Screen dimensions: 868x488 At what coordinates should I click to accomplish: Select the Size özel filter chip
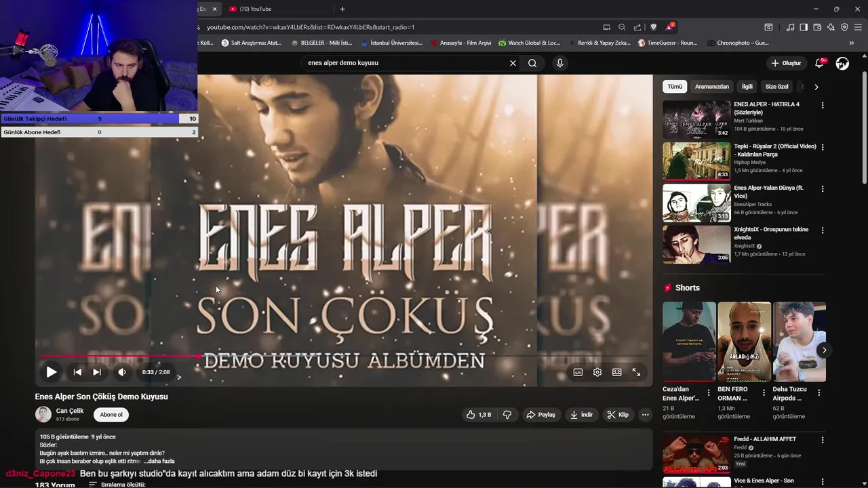[777, 87]
